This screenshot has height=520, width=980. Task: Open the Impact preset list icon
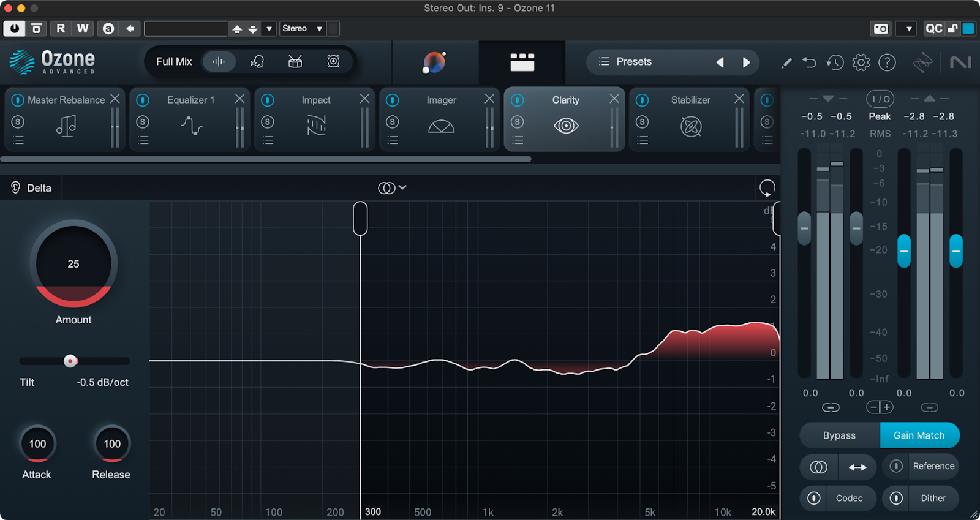[x=268, y=140]
